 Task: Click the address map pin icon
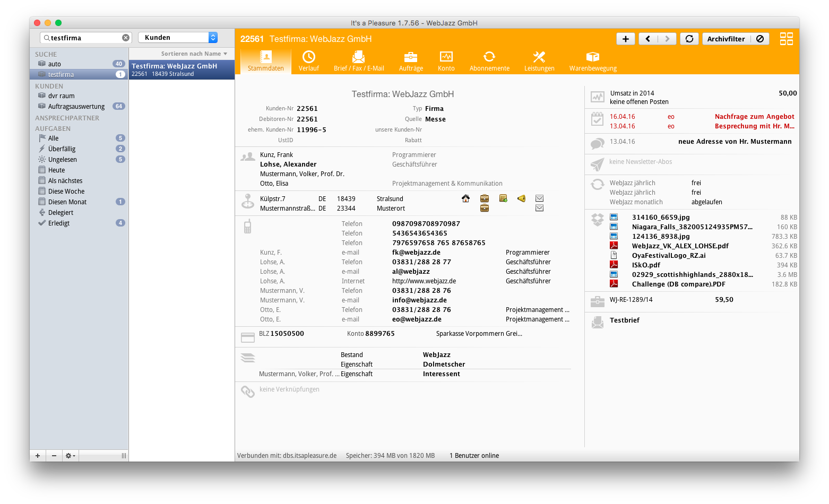pos(248,202)
